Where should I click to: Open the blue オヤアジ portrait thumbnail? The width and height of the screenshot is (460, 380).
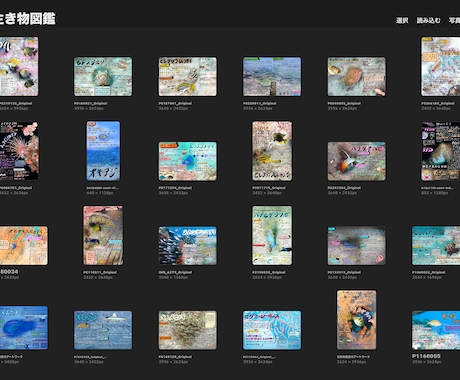coord(103,151)
